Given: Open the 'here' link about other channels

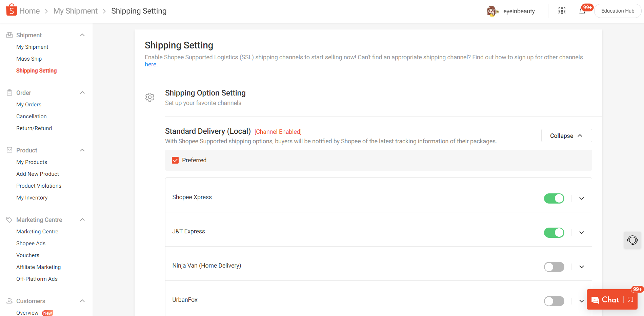Looking at the screenshot, I should [150, 64].
